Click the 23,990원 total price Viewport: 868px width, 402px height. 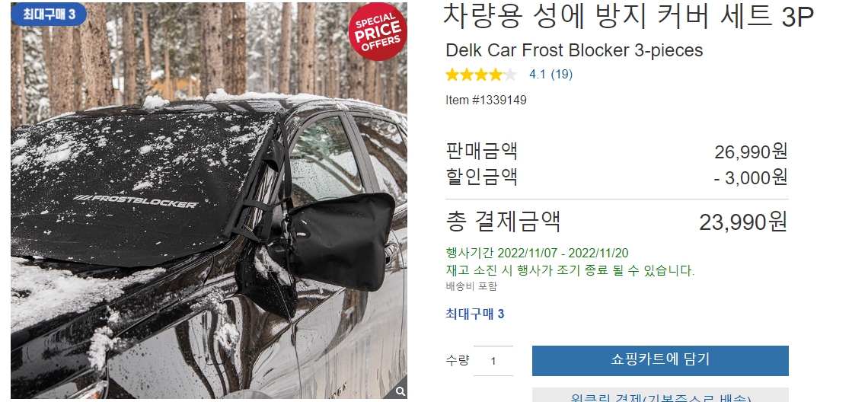click(743, 222)
